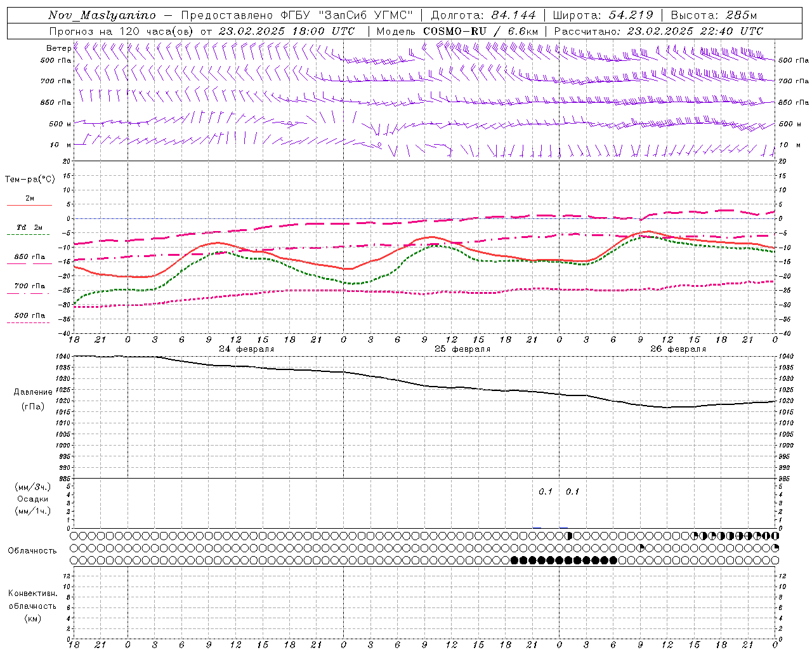Click the (мм/1ч.) precipitation unit label
The image size is (812, 650).
pyautogui.click(x=33, y=511)
